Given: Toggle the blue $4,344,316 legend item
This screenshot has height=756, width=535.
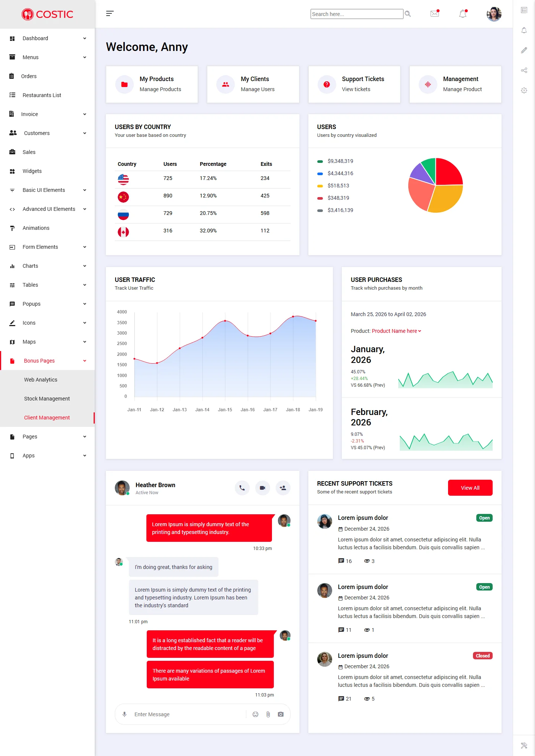Looking at the screenshot, I should [x=335, y=174].
